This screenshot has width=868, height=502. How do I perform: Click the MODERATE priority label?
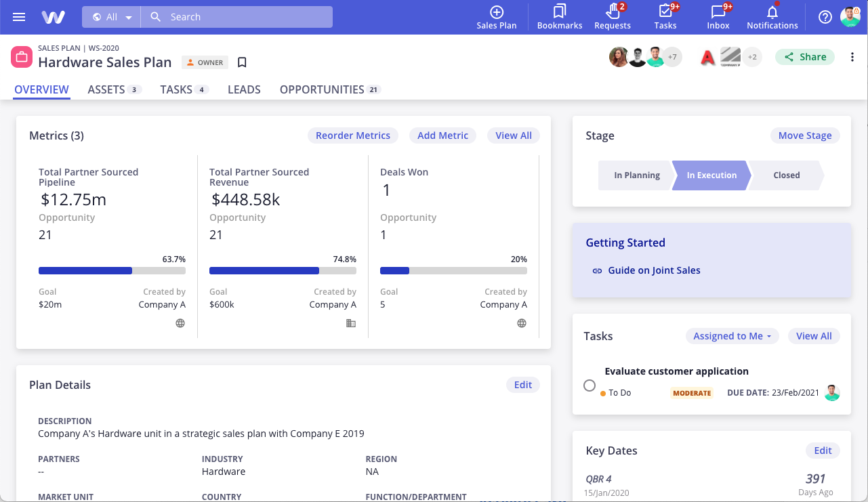[x=692, y=393]
